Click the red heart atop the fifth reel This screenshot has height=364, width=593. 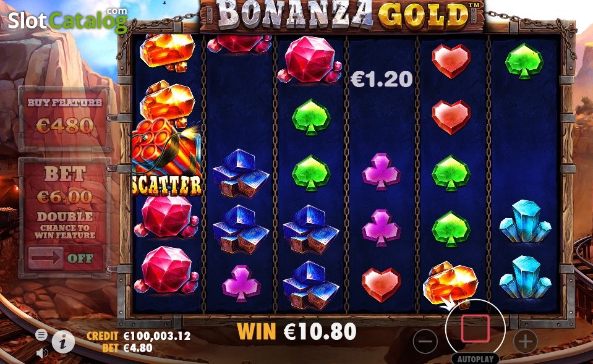coord(451,61)
